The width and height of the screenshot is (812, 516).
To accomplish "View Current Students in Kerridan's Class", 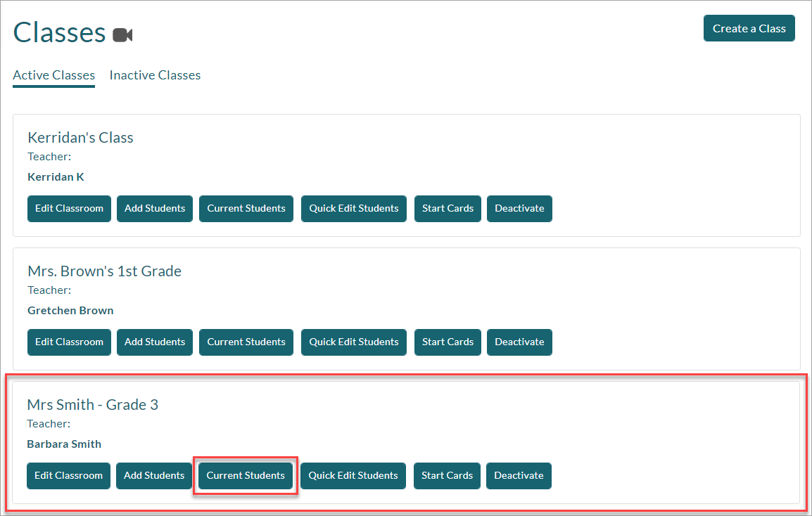I will coord(246,209).
